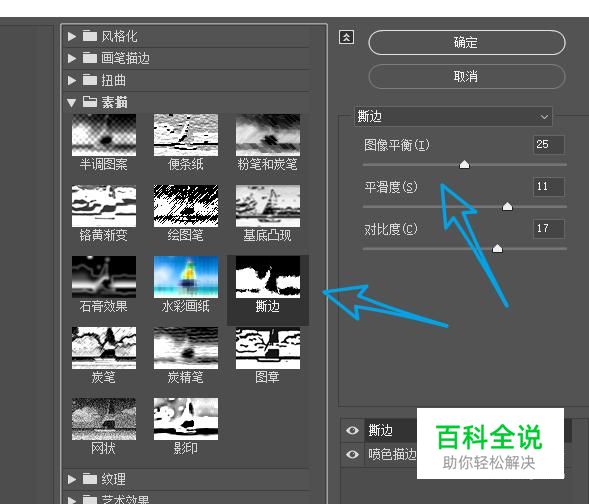Expand the 扭曲 filter folder

(72, 80)
